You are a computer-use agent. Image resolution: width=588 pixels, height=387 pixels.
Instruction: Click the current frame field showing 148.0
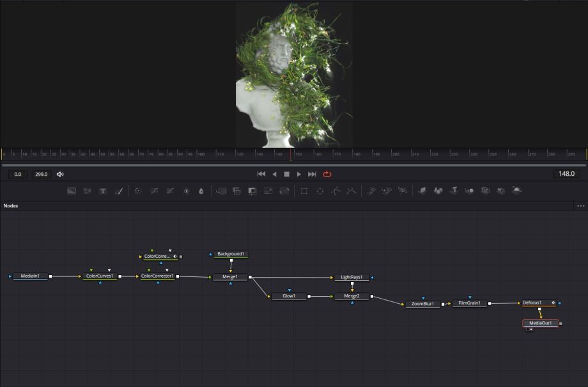coord(566,174)
